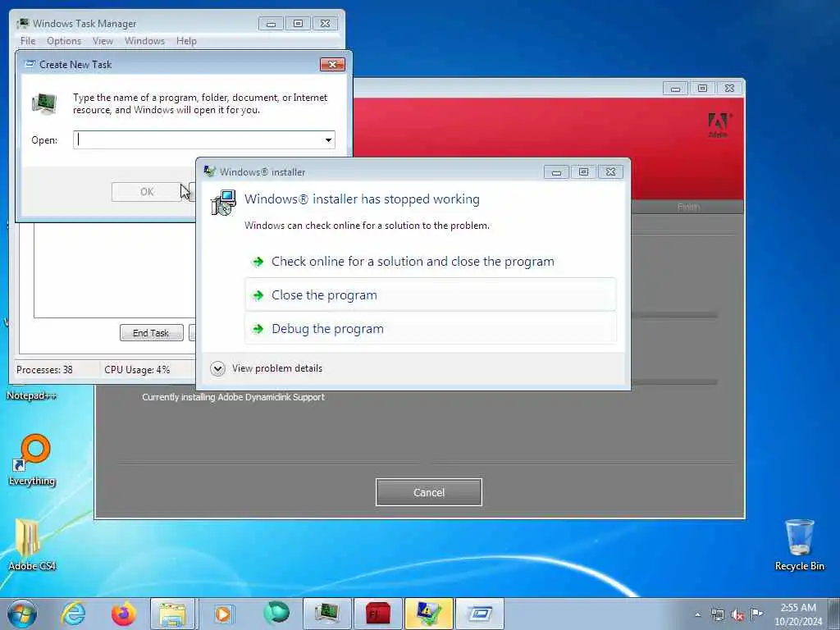The image size is (840, 630).
Task: Click the Action Center flag tray icon
Action: [x=756, y=614]
